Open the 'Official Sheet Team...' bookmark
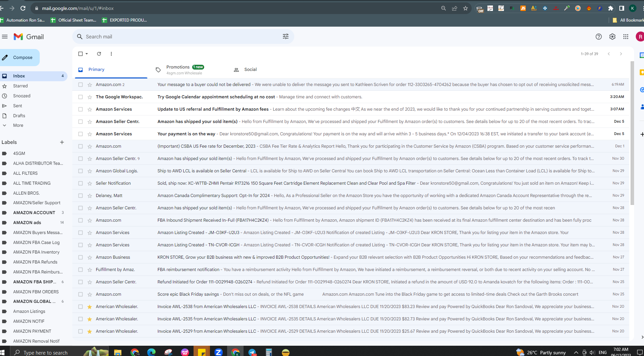The image size is (644, 356). [x=74, y=20]
